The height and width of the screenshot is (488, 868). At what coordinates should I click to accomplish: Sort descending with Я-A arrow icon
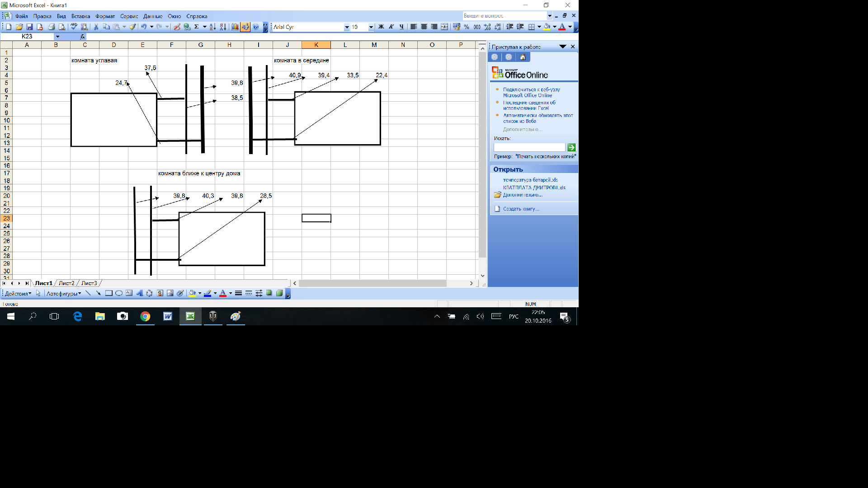(223, 27)
